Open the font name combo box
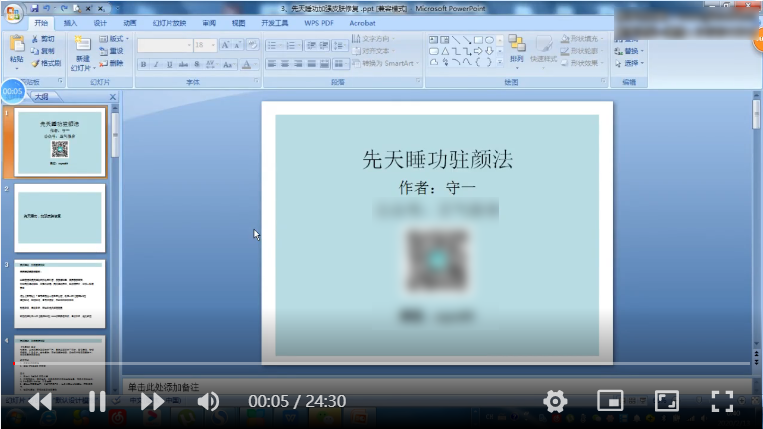 click(x=165, y=45)
